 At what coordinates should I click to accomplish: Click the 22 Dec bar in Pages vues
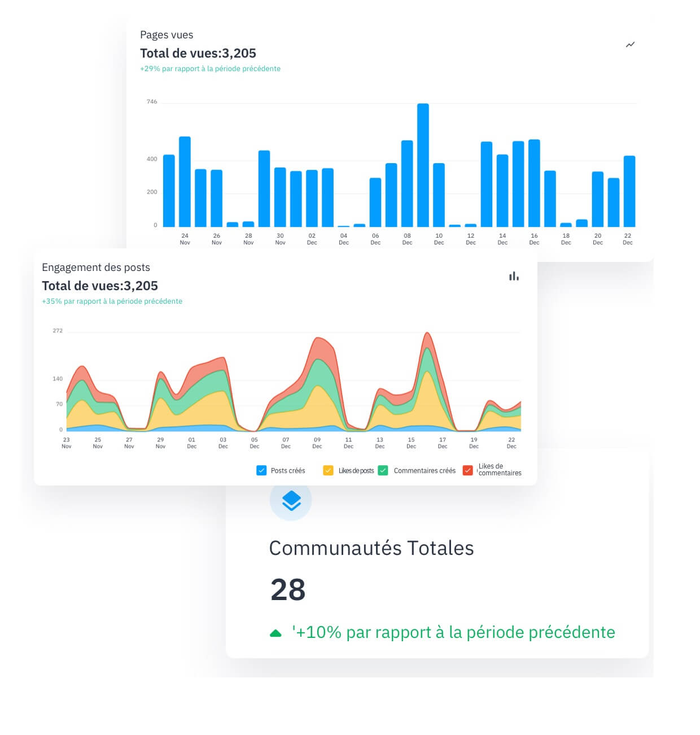coord(629,191)
